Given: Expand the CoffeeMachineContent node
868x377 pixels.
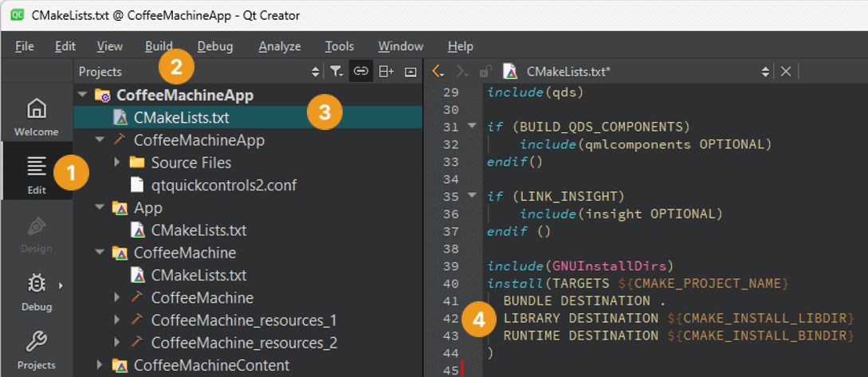Looking at the screenshot, I should pos(100,366).
